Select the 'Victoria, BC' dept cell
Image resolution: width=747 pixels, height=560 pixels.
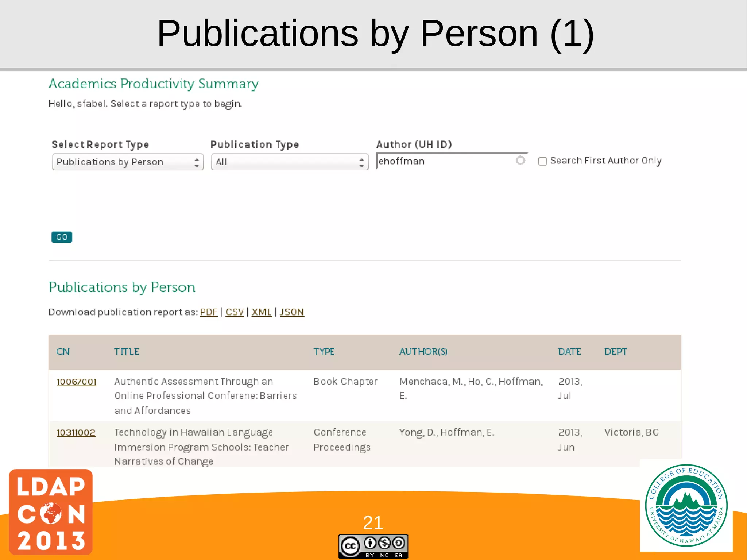pyautogui.click(x=632, y=432)
